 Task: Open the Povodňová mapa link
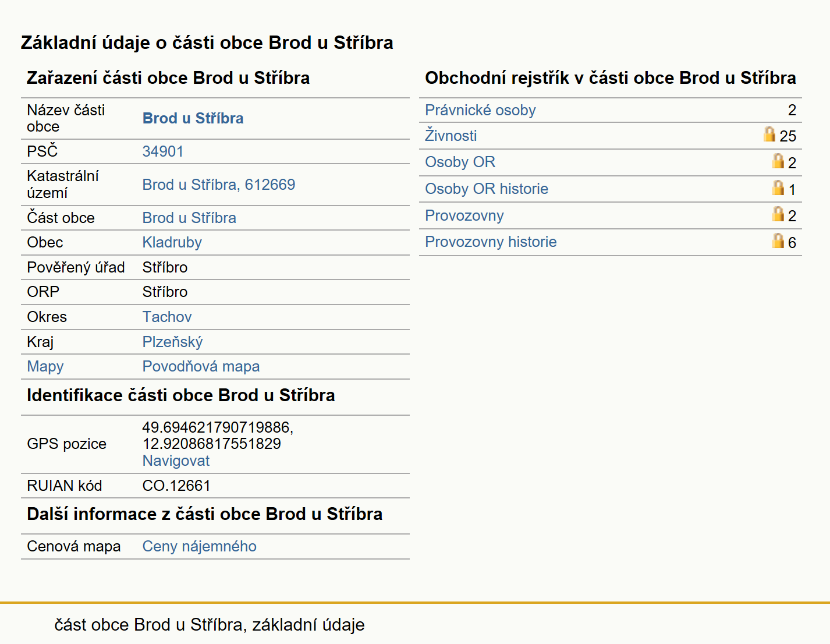201,366
